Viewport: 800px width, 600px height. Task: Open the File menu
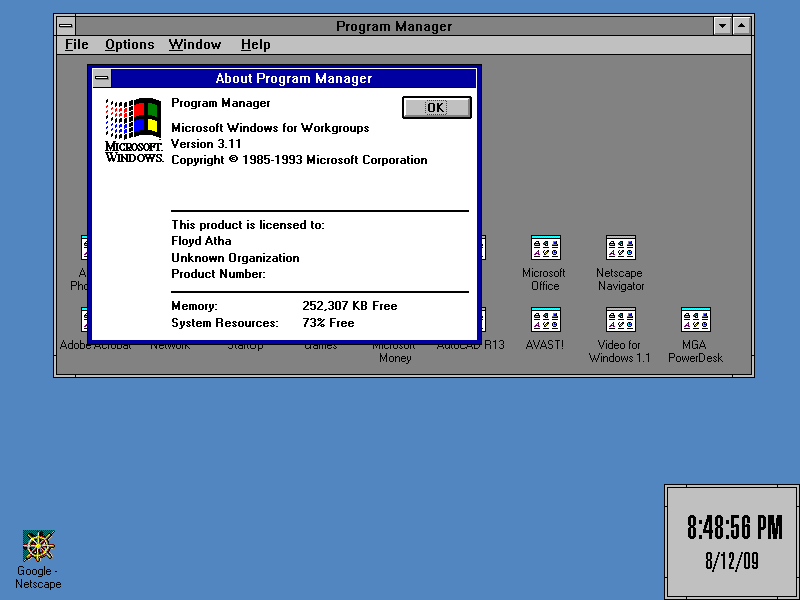77,44
